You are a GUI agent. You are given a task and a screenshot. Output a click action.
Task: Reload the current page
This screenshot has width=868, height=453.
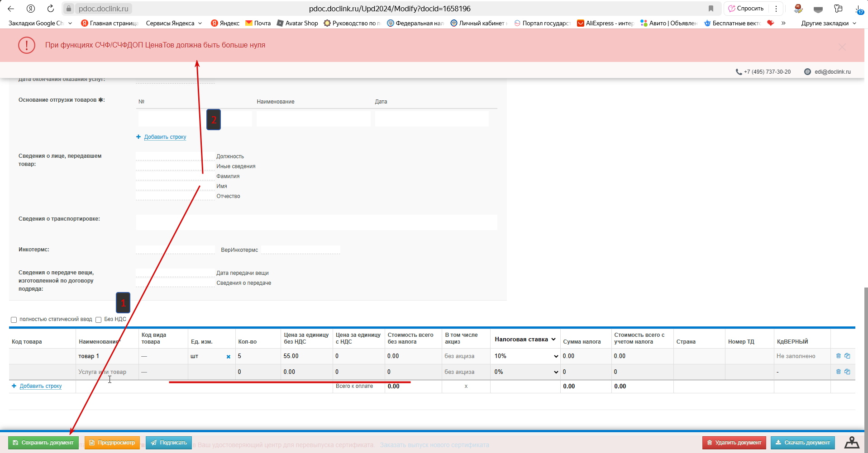[x=51, y=9]
